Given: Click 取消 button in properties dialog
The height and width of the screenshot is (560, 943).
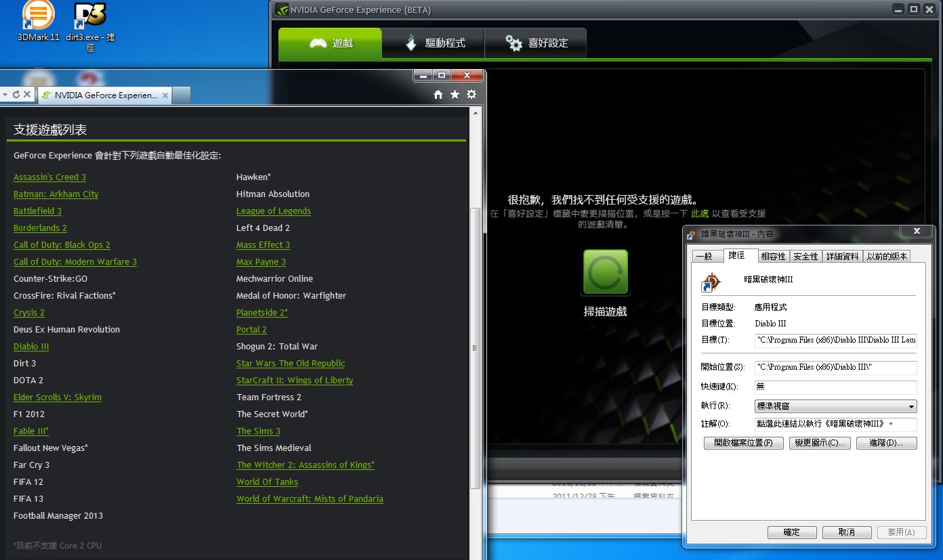Looking at the screenshot, I should (x=847, y=532).
